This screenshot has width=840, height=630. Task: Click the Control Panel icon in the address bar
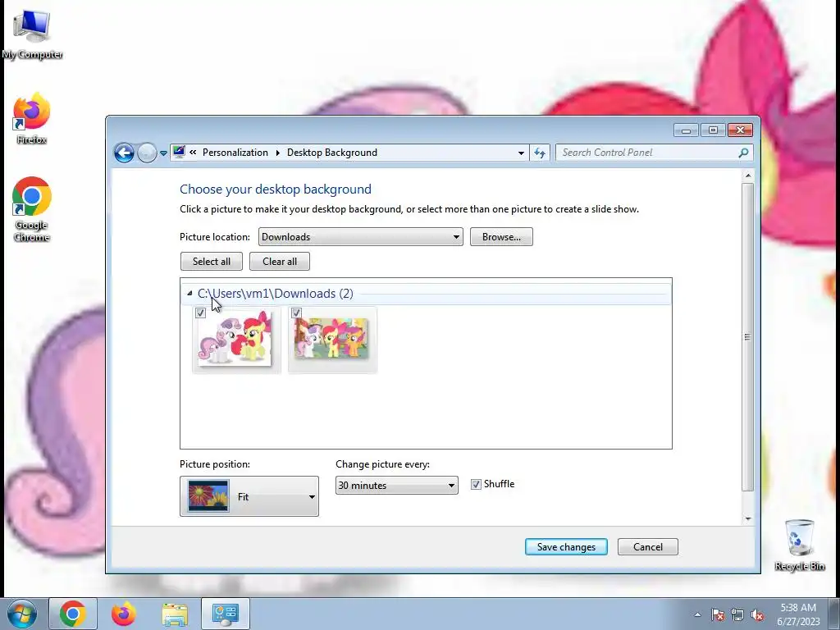(179, 152)
